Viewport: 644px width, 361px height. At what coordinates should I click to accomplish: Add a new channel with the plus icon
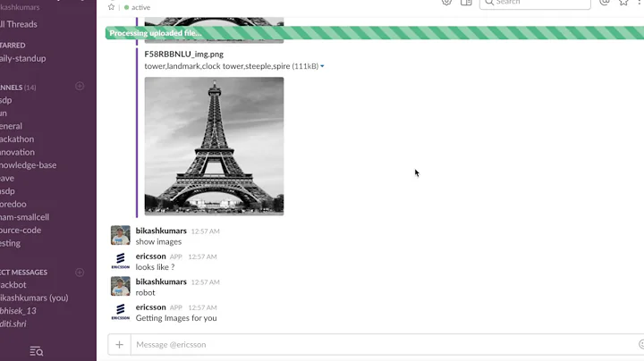(x=80, y=86)
